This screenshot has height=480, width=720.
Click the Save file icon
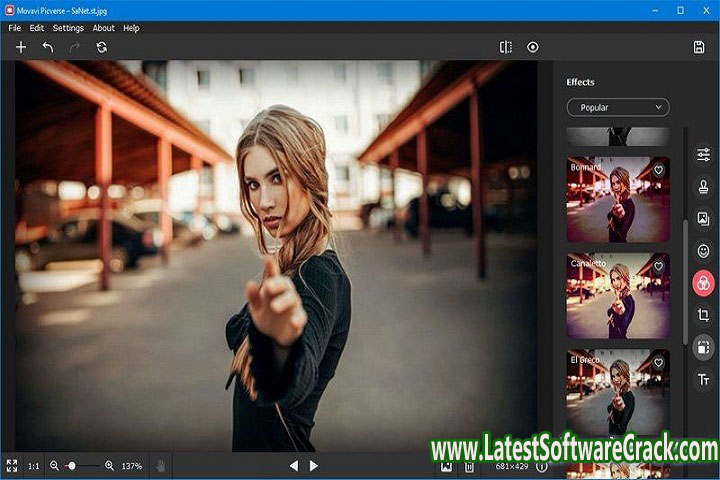698,47
